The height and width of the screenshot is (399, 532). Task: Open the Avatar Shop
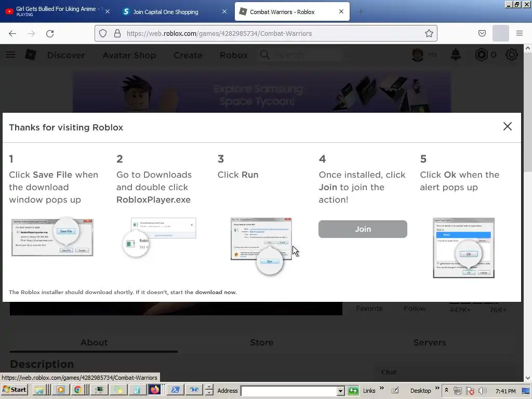(129, 55)
